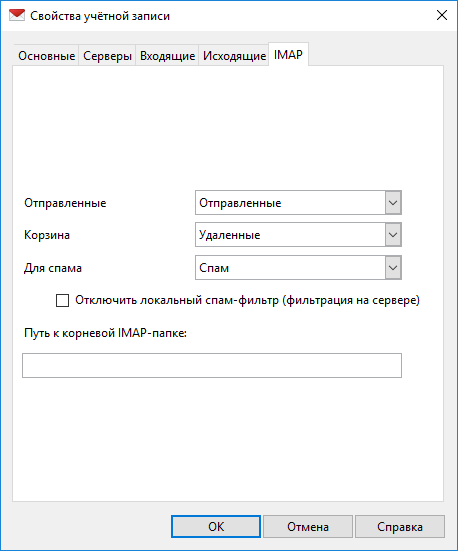Go to the Входящие tab
Image resolution: width=458 pixels, height=551 pixels.
[167, 56]
